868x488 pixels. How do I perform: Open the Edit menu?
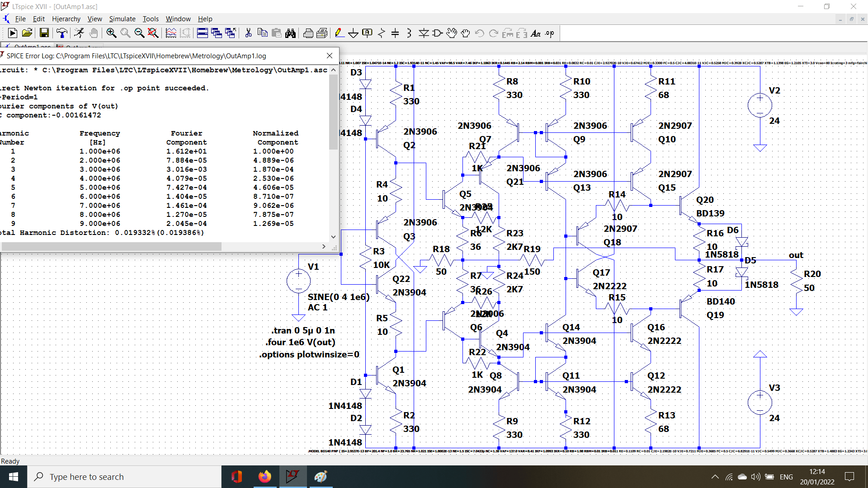(39, 19)
